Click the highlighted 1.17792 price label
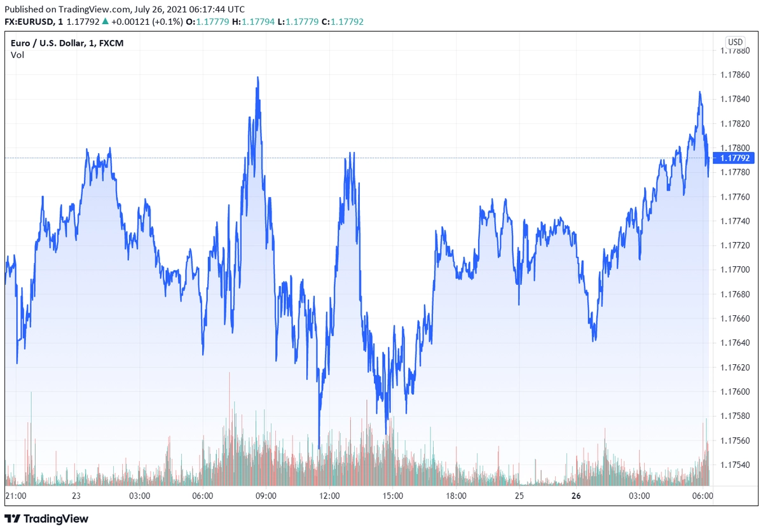This screenshot has height=532, width=763. tap(732, 158)
